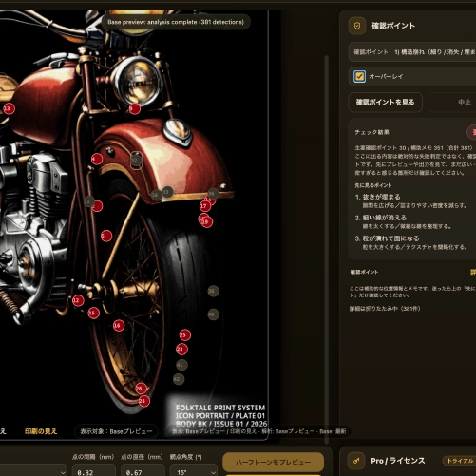Screen dimensions: 476x476
Task: Click the preview pane vertical scrollbar
Action: [326, 249]
